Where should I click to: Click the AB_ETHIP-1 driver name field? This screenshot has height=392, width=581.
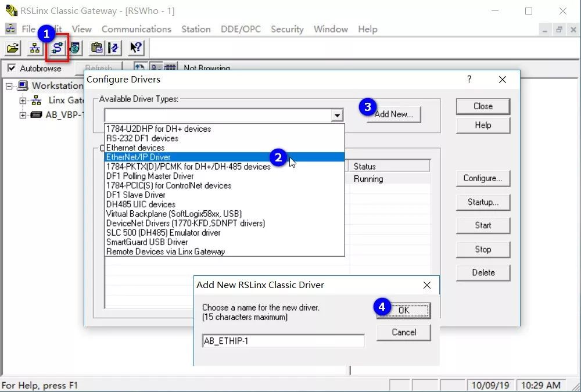(283, 341)
